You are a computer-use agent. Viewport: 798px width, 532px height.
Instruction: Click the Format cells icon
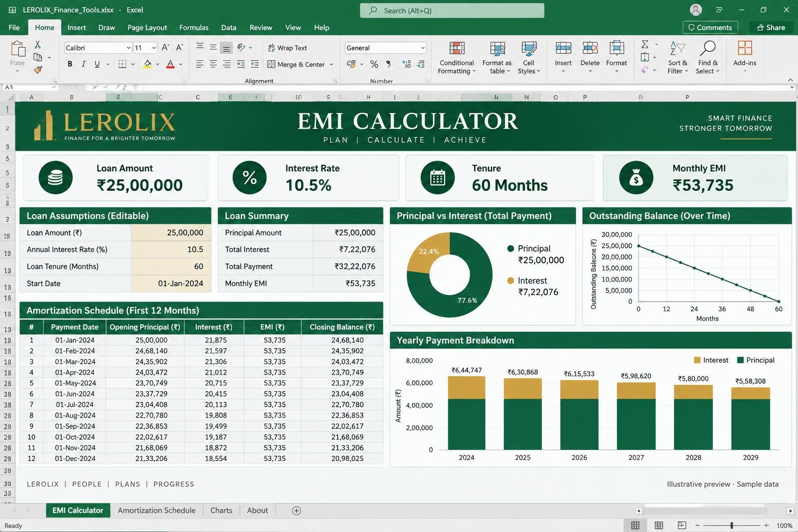(617, 48)
